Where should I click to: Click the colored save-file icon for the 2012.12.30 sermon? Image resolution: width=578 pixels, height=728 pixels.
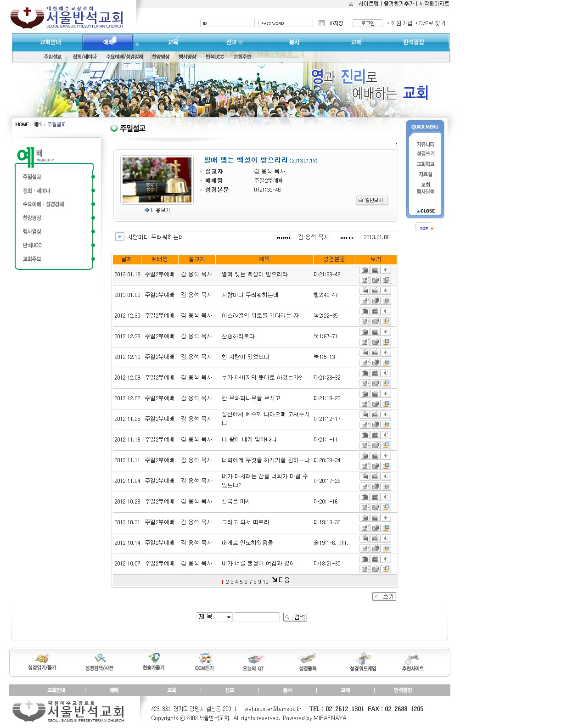click(386, 321)
